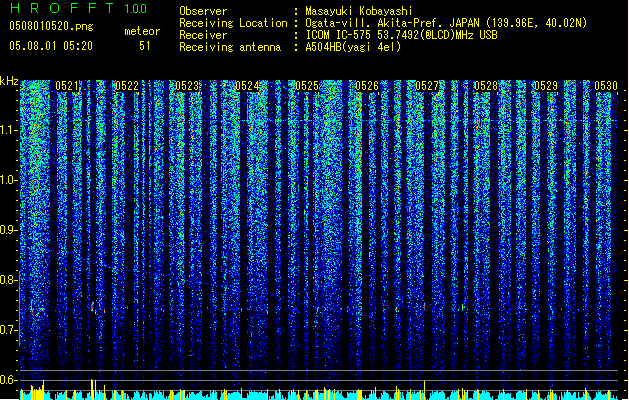Viewport: 629px width, 400px height.
Task: Click the 1.1 kHz axis label
Action: click(x=9, y=130)
